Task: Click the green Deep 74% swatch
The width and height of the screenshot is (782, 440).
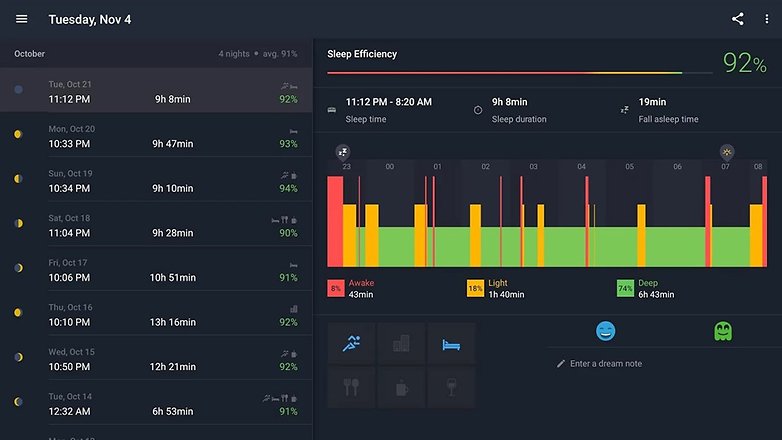Action: click(x=625, y=288)
